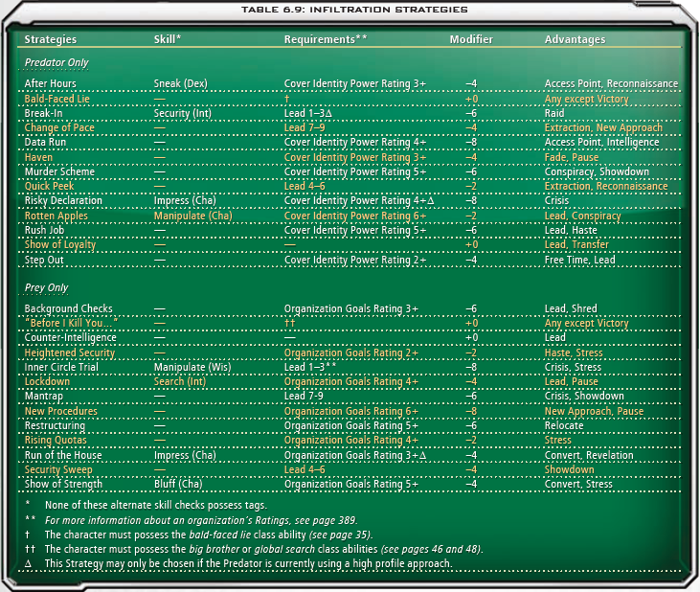This screenshot has width=700, height=592.
Task: Click Search (Int) skill entry
Action: pyautogui.click(x=180, y=381)
